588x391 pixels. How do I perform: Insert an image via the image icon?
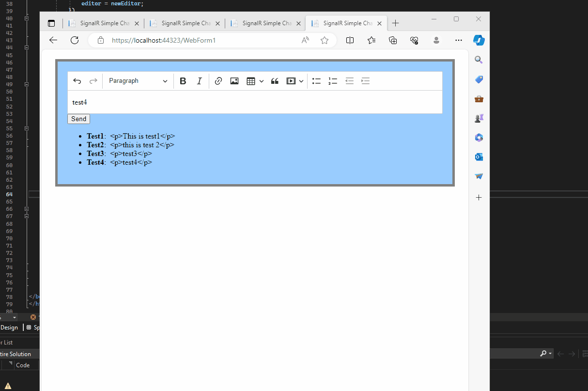[234, 81]
